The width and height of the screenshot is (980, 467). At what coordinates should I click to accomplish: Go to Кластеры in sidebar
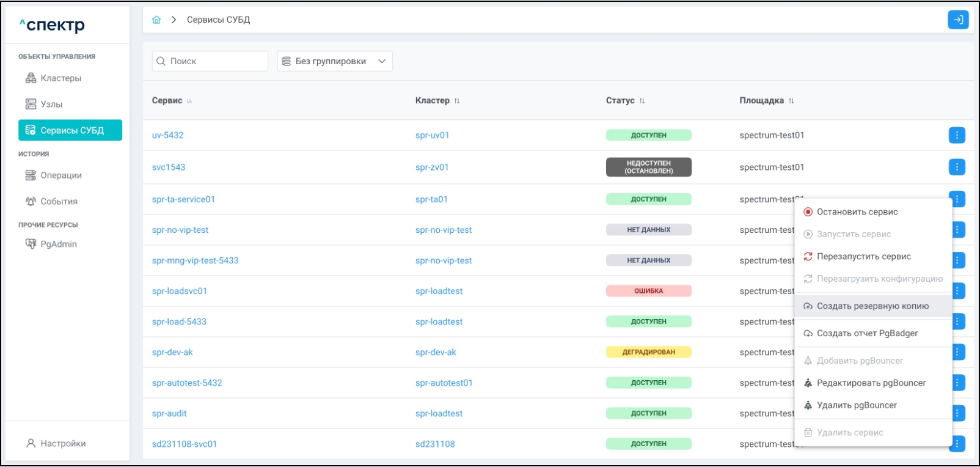tap(60, 78)
